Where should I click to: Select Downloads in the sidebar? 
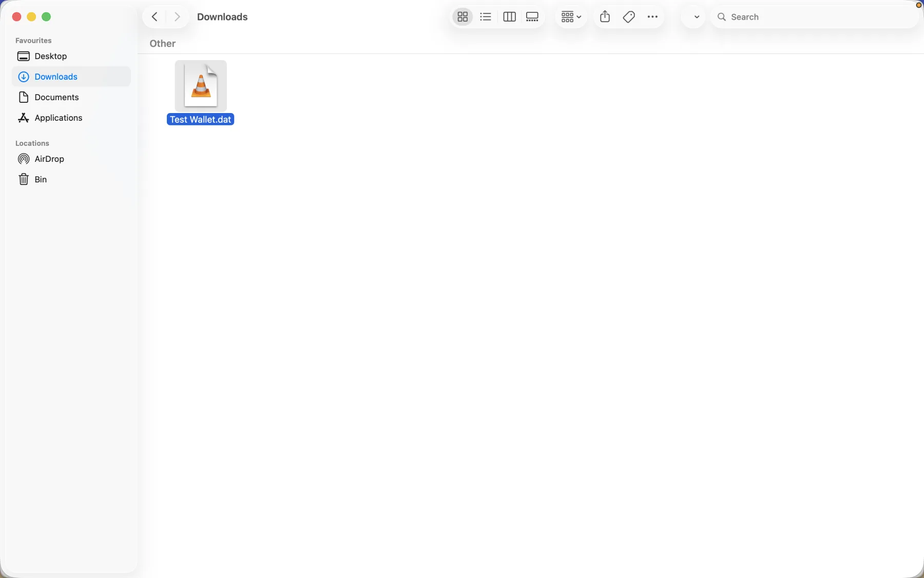pos(71,77)
